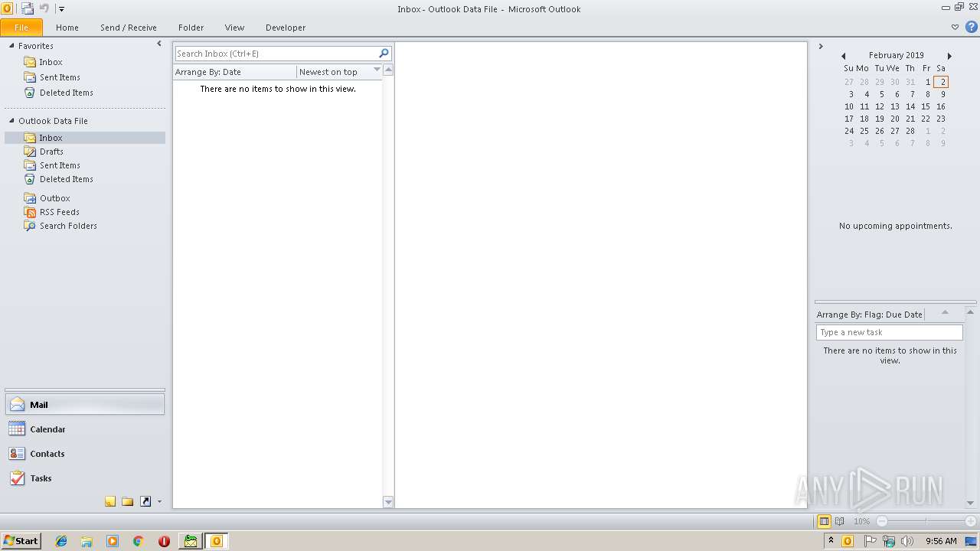Viewport: 980px width, 551px height.
Task: Click the Send/Receive All Folders quick access icon
Action: coord(28,8)
